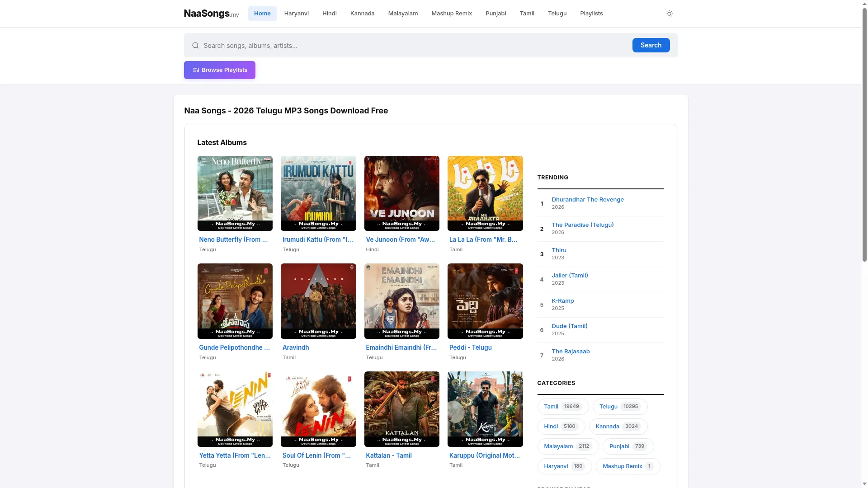Open the Ve Junoon album cover
Viewport: 868px width, 488px height.
(x=401, y=193)
